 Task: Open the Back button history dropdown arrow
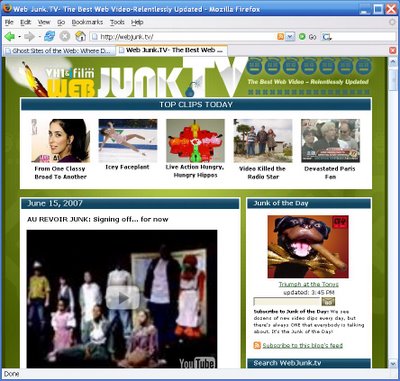coord(20,36)
